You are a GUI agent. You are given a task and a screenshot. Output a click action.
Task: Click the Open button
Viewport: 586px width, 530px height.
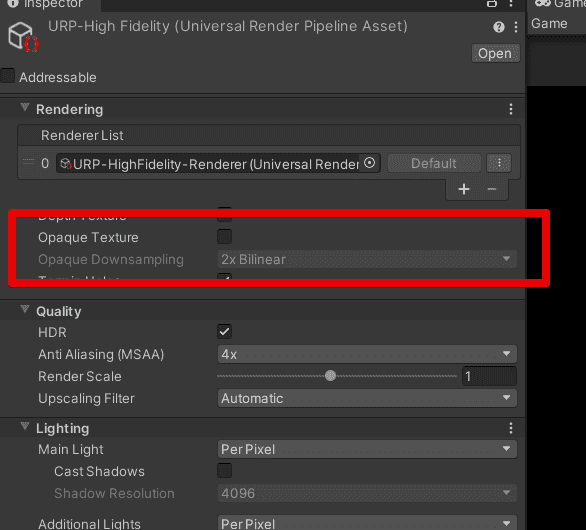495,53
